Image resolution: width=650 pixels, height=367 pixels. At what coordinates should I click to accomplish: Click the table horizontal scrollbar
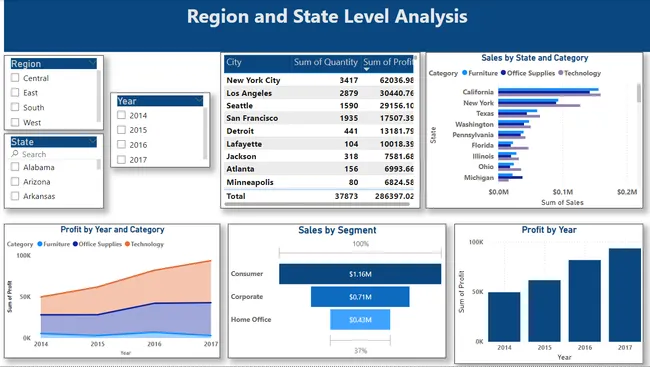tap(317, 204)
